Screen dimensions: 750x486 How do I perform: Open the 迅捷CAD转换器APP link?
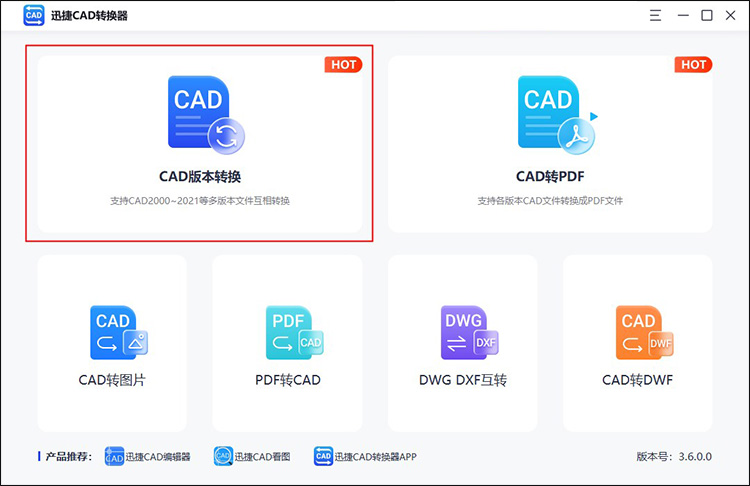point(375,457)
